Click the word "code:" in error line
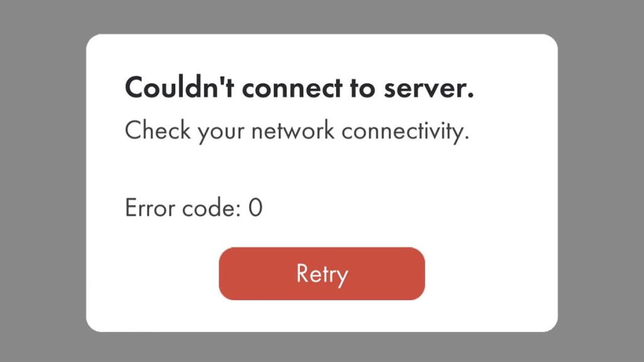The width and height of the screenshot is (644, 362). (211, 207)
